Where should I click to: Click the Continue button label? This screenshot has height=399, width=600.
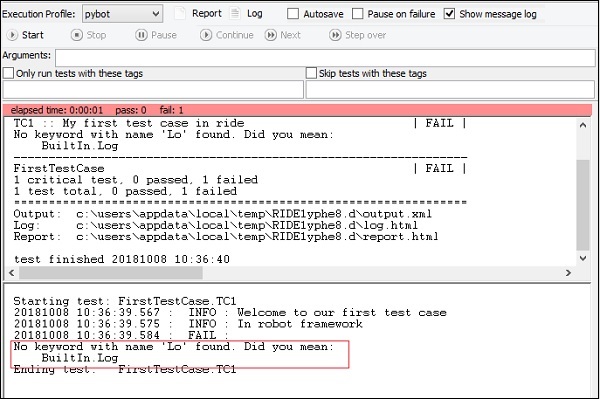[x=235, y=35]
